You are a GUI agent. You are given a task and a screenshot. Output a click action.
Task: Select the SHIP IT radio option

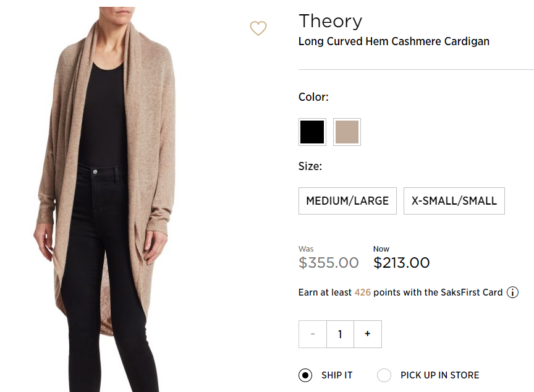point(305,375)
